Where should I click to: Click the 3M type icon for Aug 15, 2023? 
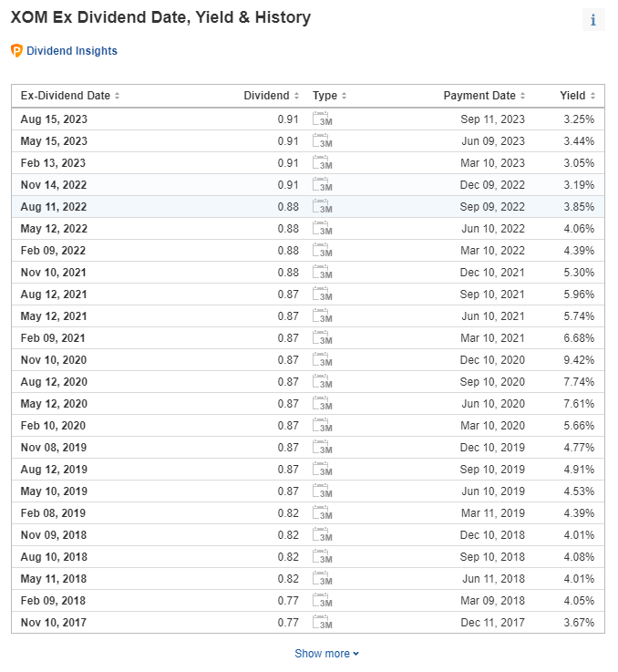(323, 119)
